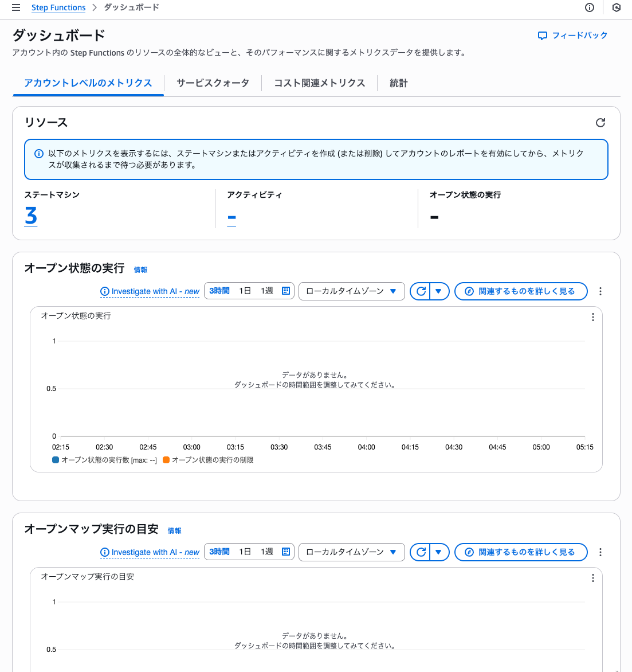The height and width of the screenshot is (672, 632).
Task: Open notifications via the clock icon top right
Action: [617, 7]
